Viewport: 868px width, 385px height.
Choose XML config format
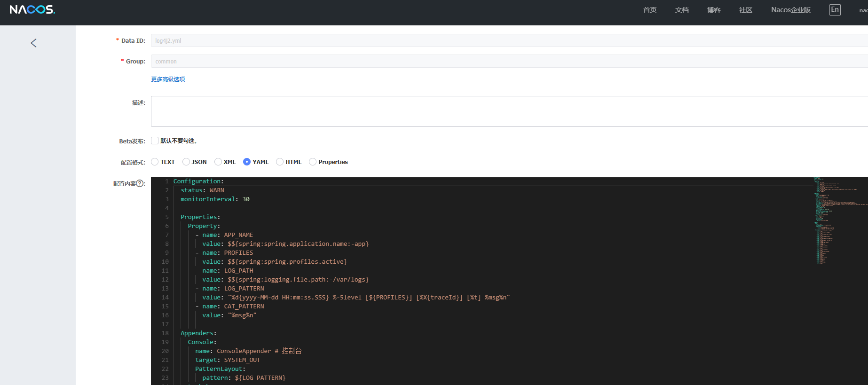(x=218, y=162)
